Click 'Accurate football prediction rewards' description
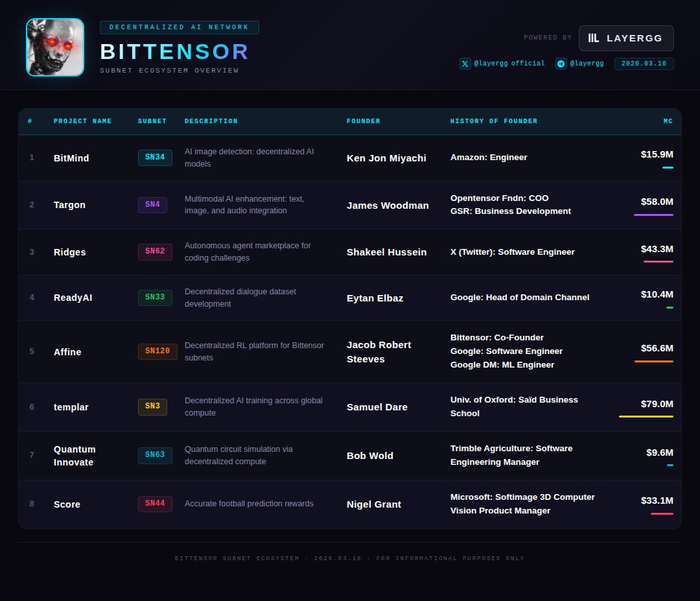 pos(249,504)
